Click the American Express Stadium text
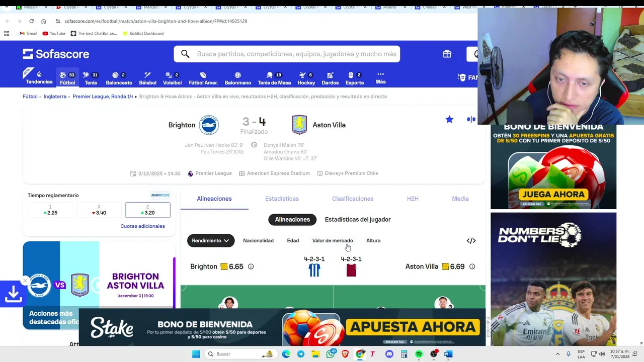The image size is (644, 362). [x=278, y=173]
